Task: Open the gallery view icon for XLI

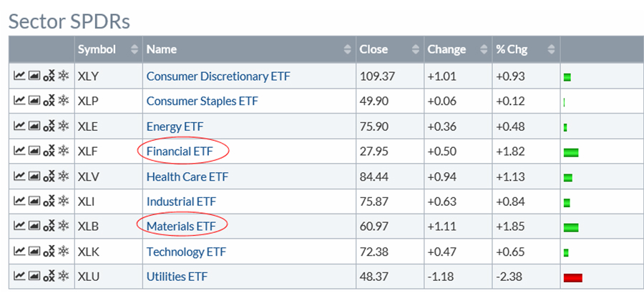Action: coord(34,202)
